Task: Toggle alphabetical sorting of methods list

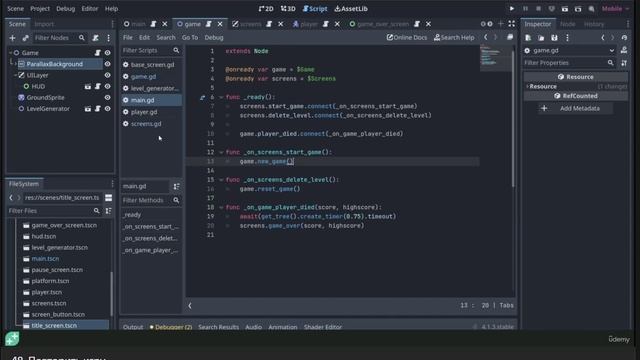Action: pyautogui.click(x=176, y=187)
